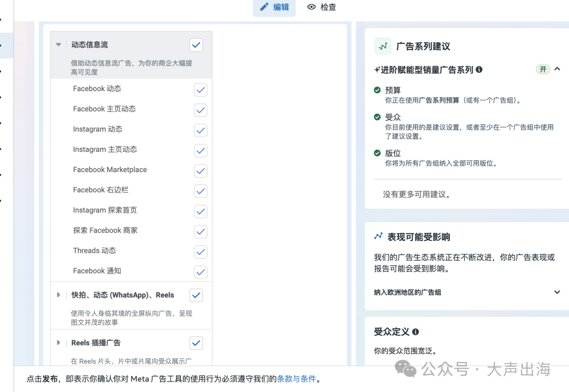Image resolution: width=569 pixels, height=392 pixels.
Task: Uncheck Reels 插播广告 group checkbox
Action: pyautogui.click(x=197, y=343)
